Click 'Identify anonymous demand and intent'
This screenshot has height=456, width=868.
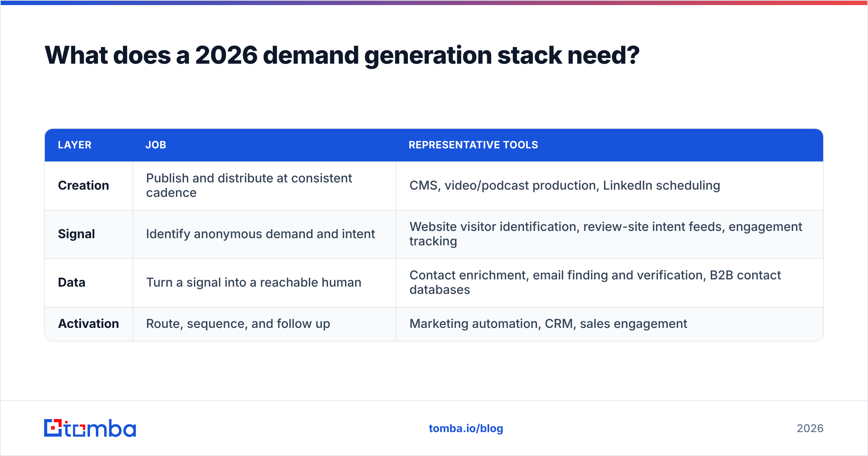(x=260, y=234)
